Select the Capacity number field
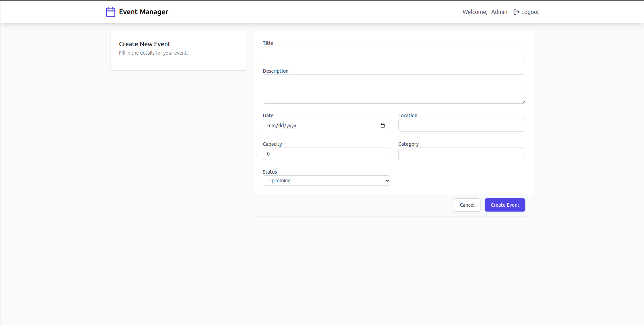This screenshot has height=325, width=644. coord(326,154)
